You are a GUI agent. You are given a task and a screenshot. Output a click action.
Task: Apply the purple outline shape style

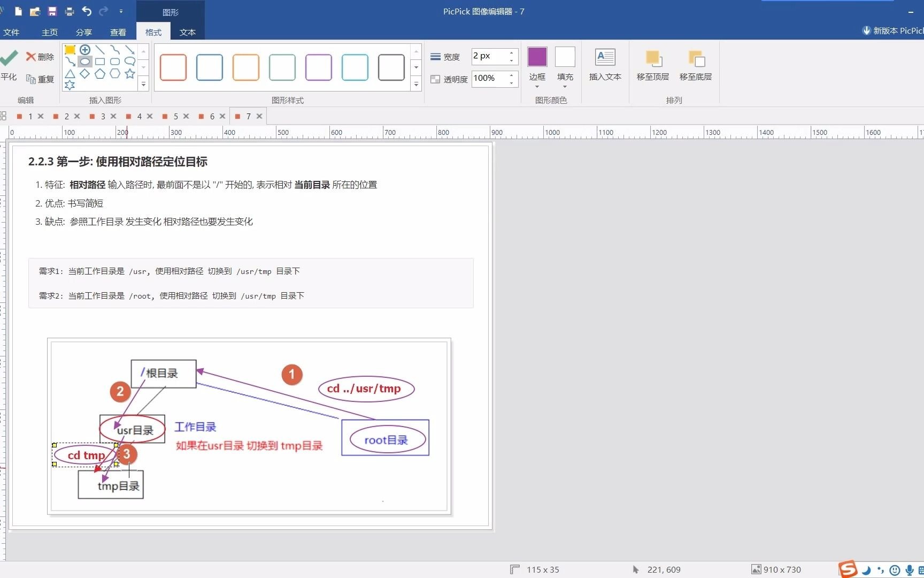click(319, 67)
